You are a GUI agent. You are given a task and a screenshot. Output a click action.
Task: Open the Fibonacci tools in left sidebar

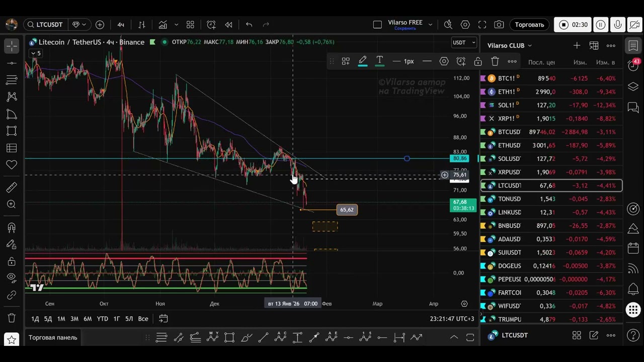coord(12,80)
